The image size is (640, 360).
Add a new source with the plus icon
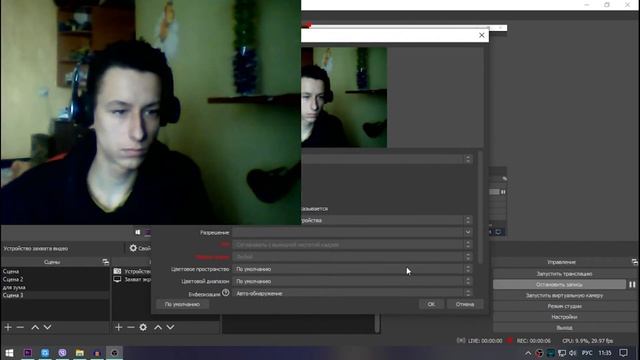pyautogui.click(x=118, y=327)
